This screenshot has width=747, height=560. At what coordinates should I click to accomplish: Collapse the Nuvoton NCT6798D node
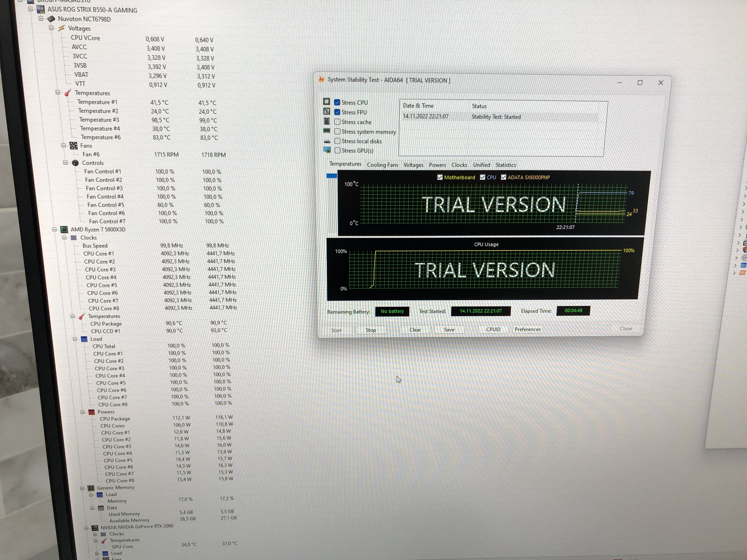41,19
